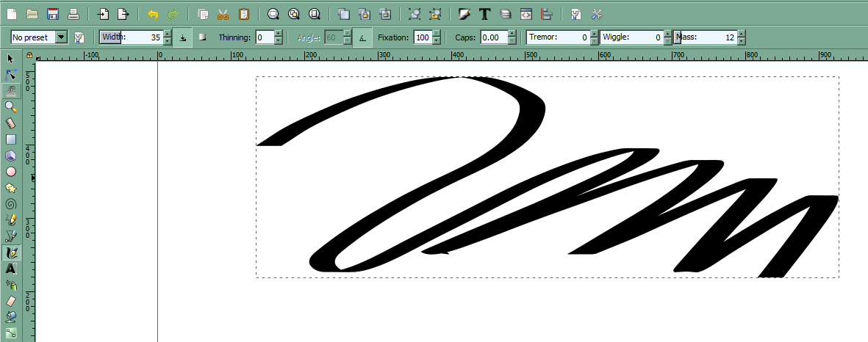Click the Inkscape Preferences icon

click(596, 14)
